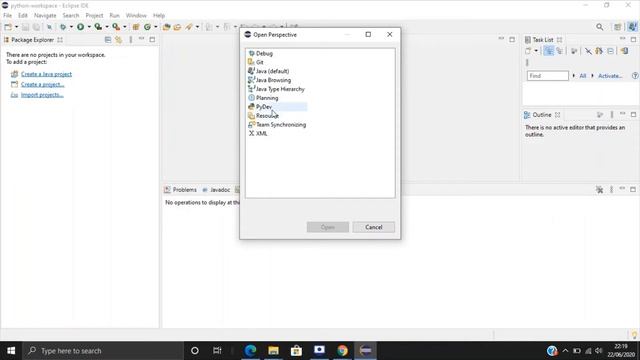Click Open button in Open Perspective dialog
640x360 pixels.
(x=328, y=227)
